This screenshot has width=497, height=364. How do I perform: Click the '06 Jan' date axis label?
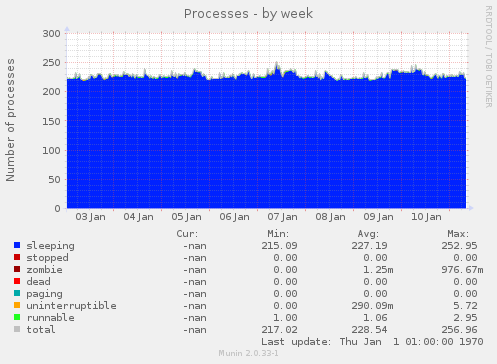(234, 217)
